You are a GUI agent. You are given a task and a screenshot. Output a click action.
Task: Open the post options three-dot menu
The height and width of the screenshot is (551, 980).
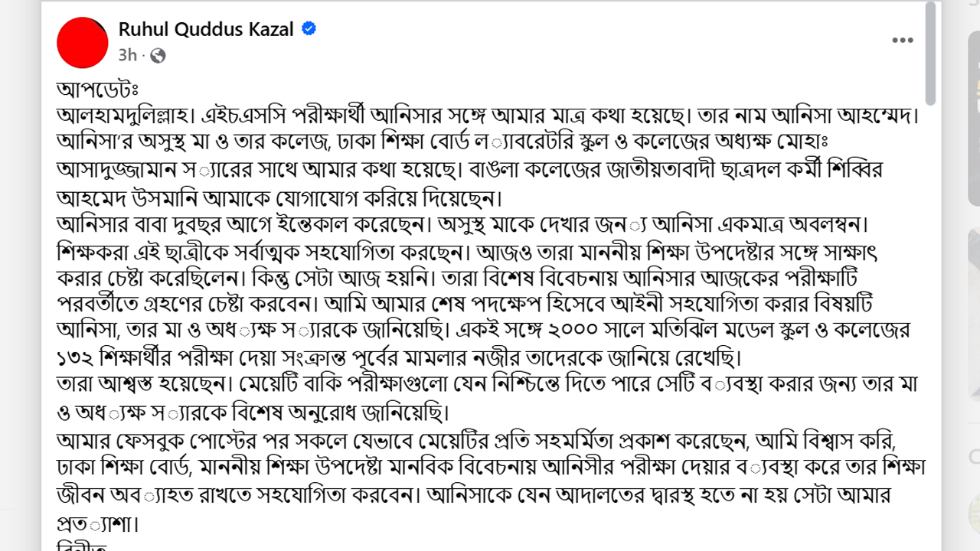[903, 40]
